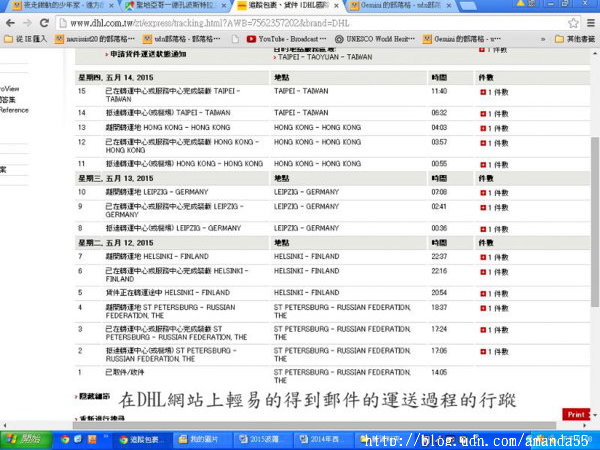
Task: Expand pieces for row 9 at 02:41
Action: [483, 208]
